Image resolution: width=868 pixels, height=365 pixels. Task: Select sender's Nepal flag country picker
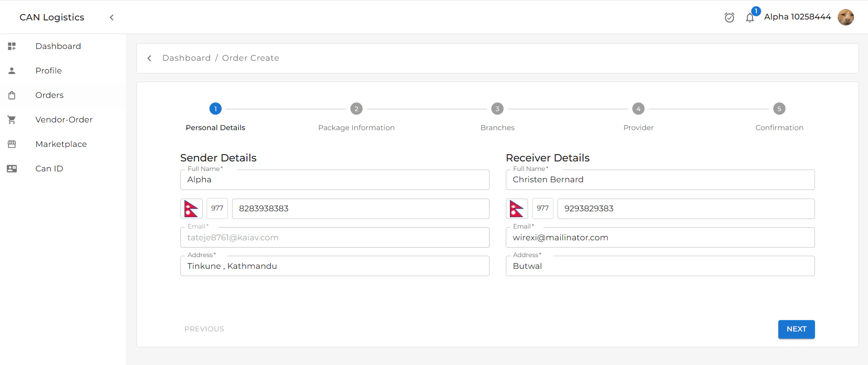[x=191, y=209]
